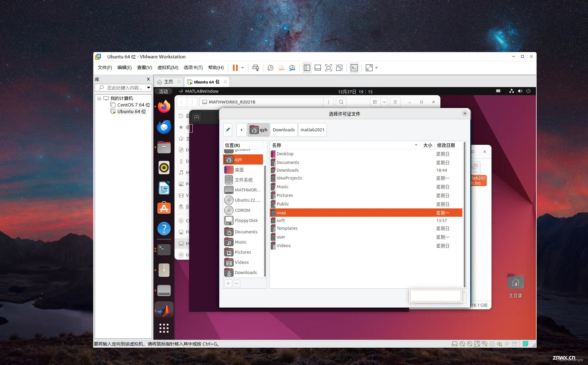This screenshot has width=588, height=365.
Task: Collapse the 我的计算机 tree node
Action: click(99, 98)
